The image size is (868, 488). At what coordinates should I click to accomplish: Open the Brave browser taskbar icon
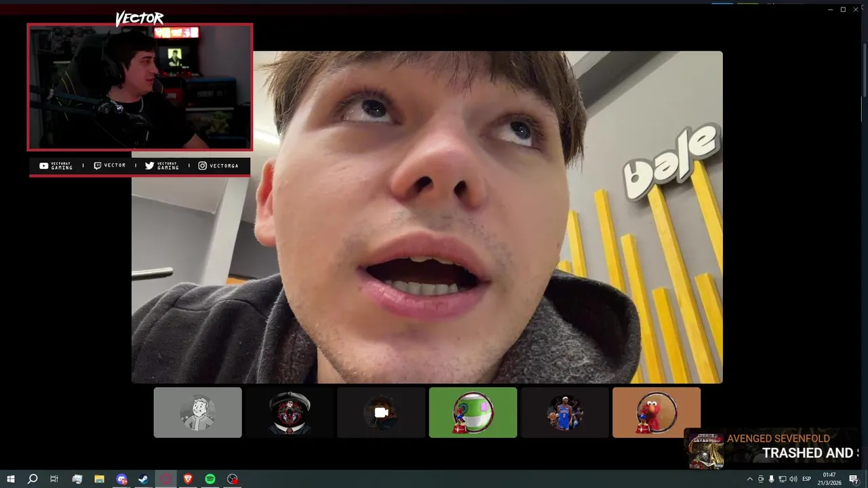[188, 479]
